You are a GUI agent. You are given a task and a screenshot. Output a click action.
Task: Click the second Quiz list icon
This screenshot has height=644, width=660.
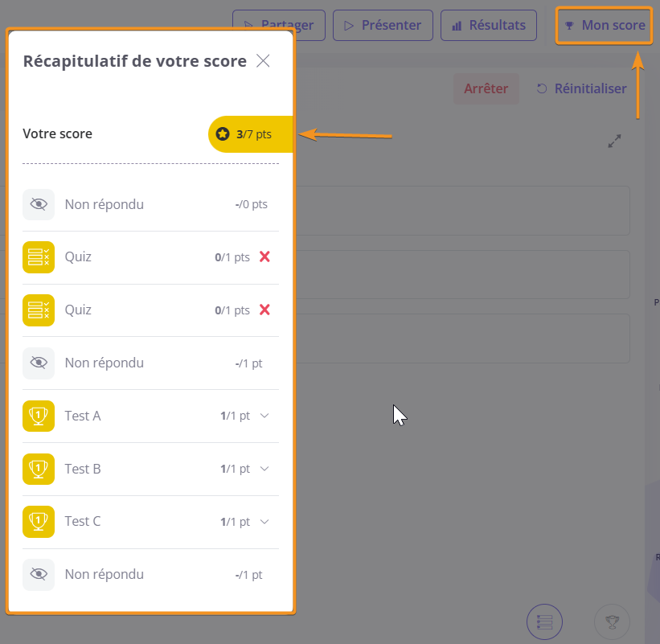coord(39,310)
